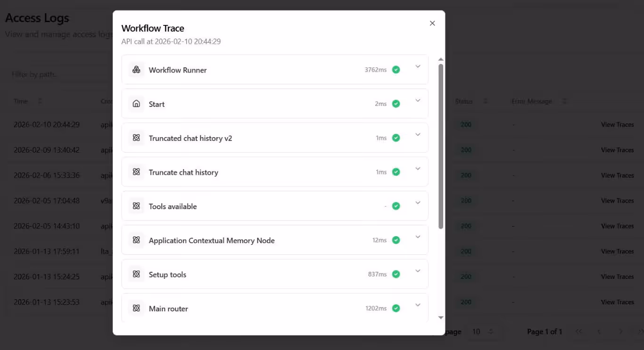Click Main router success checkmark
This screenshot has height=350, width=644.
[x=396, y=308]
